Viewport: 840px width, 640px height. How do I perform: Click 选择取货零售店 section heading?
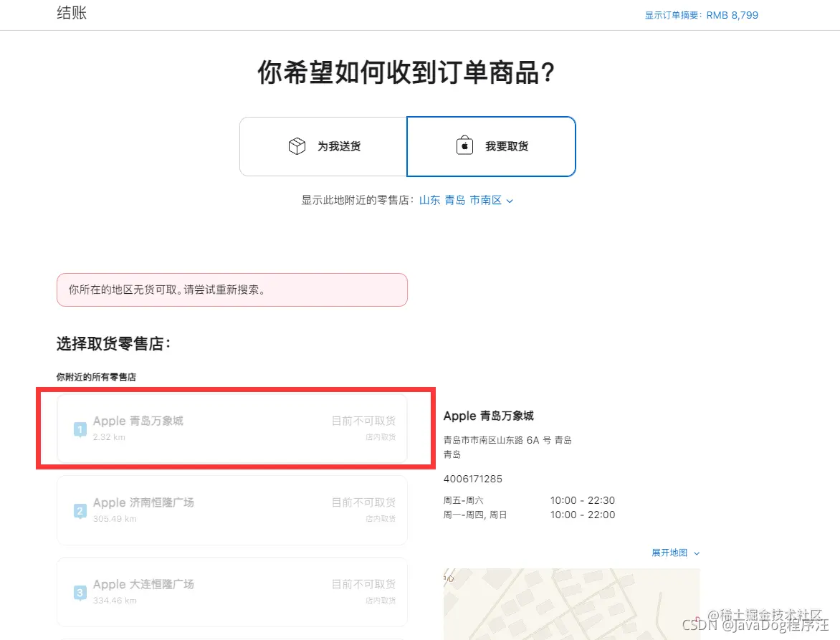point(113,344)
